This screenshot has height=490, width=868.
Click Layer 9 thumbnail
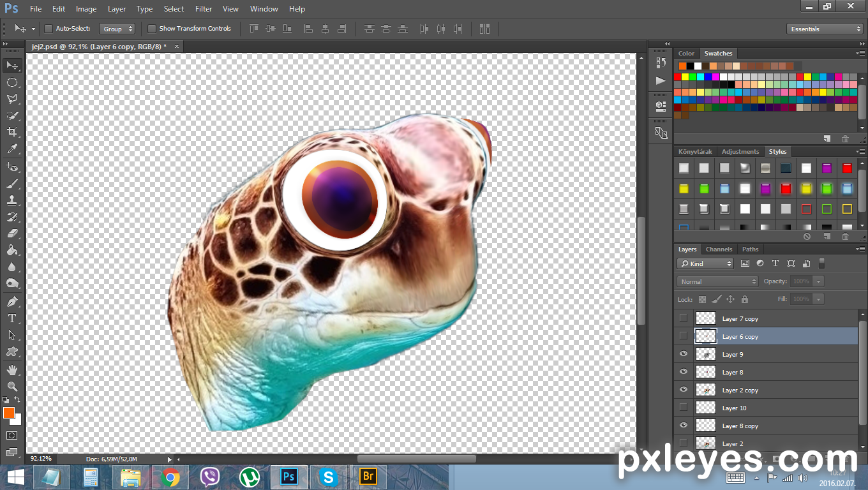(705, 354)
